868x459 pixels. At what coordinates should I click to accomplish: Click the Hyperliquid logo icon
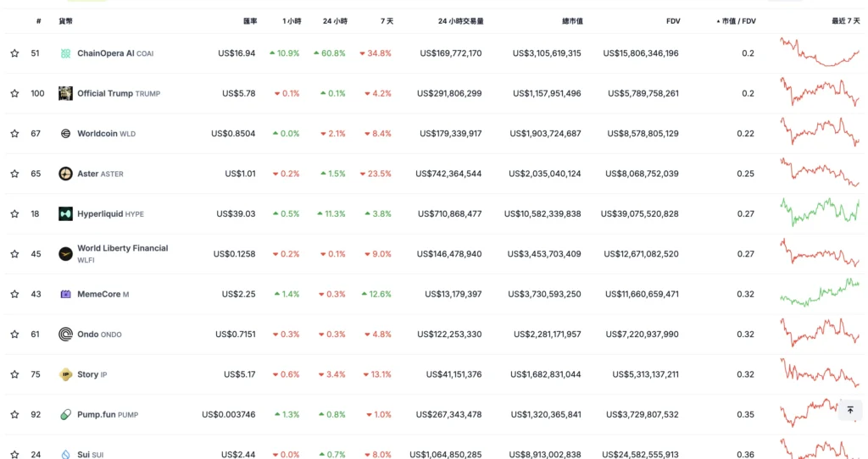click(x=65, y=213)
